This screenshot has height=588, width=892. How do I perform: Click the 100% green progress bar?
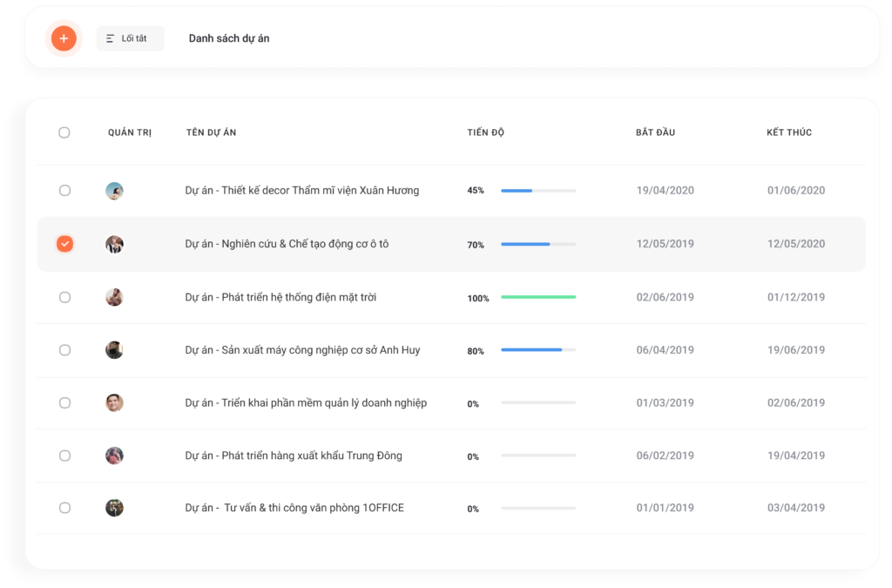tap(538, 297)
